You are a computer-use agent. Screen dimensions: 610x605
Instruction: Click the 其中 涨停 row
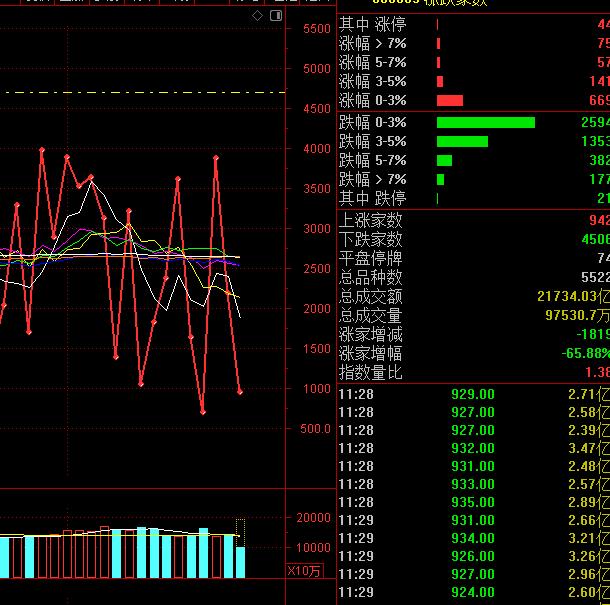[473, 25]
